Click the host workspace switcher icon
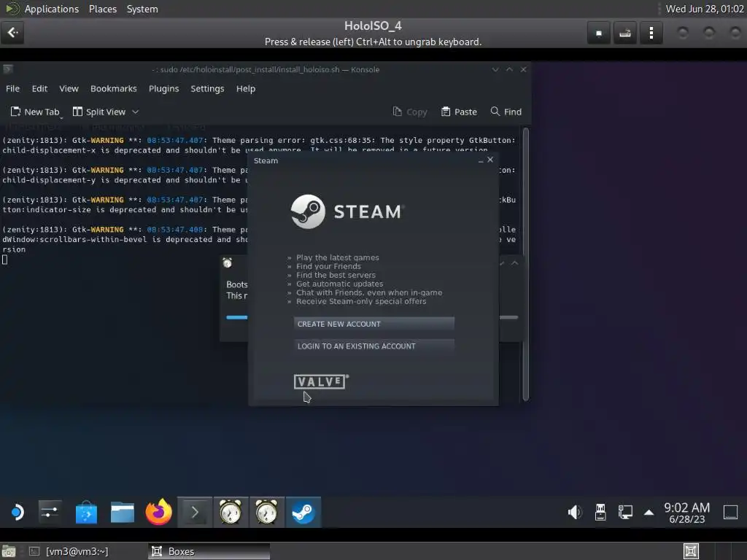 click(x=691, y=551)
